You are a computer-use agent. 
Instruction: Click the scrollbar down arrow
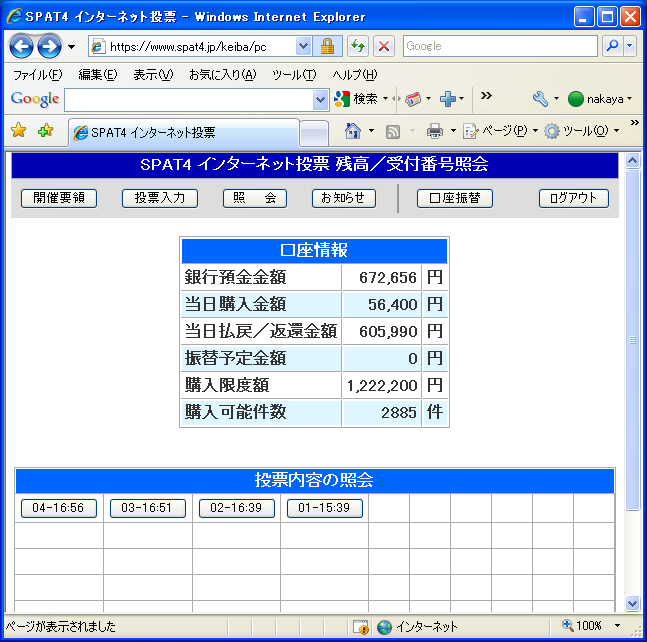(x=632, y=603)
